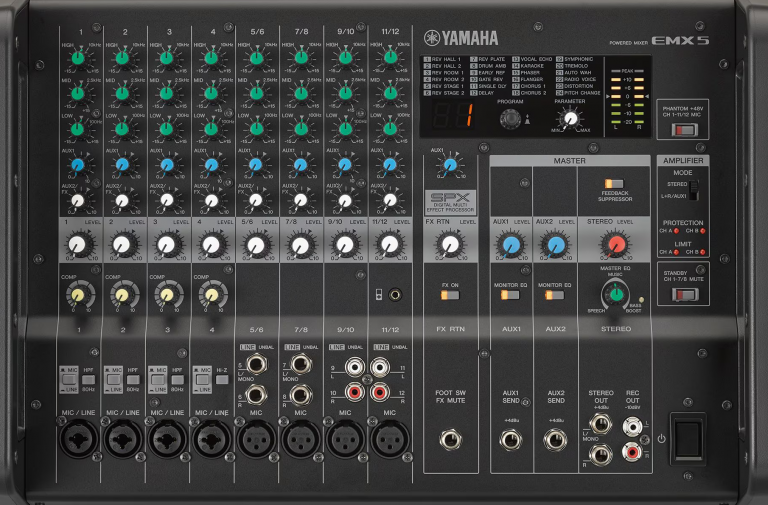
Task: Toggle the STANDBY CH 1-7/8 MUTE switch
Action: [684, 294]
